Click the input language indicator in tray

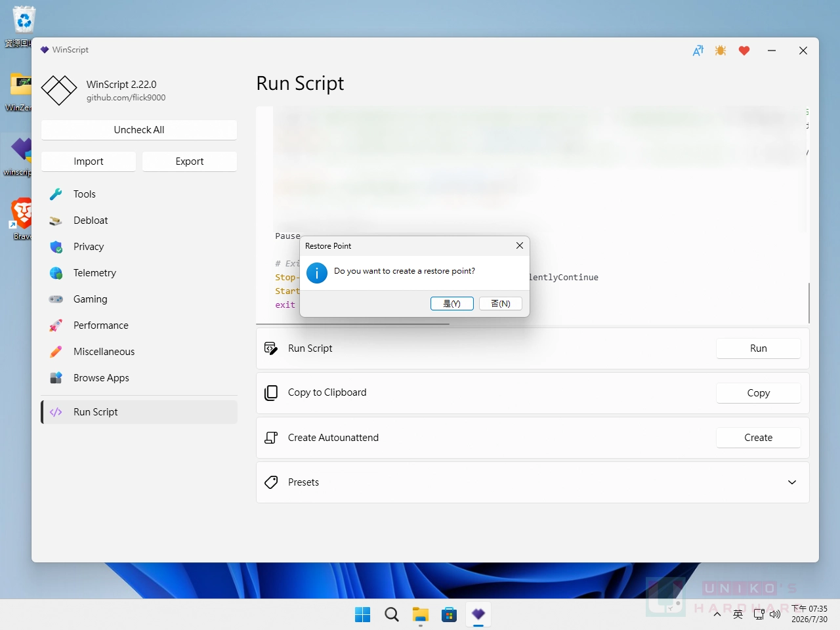click(x=738, y=615)
